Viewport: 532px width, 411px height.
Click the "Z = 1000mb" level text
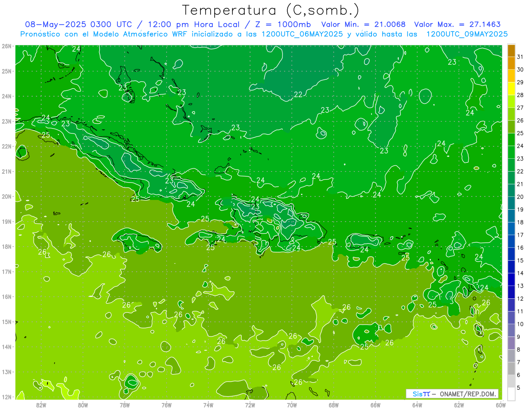pos(282,24)
